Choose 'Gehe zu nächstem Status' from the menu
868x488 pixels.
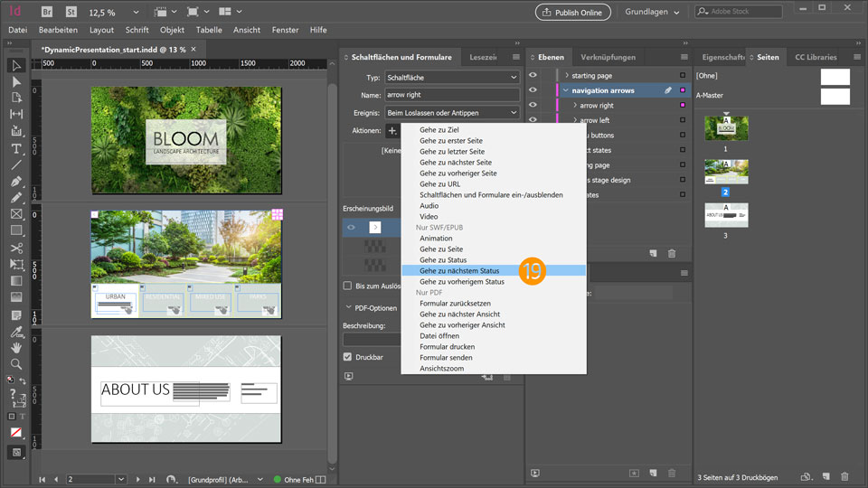[459, 271]
